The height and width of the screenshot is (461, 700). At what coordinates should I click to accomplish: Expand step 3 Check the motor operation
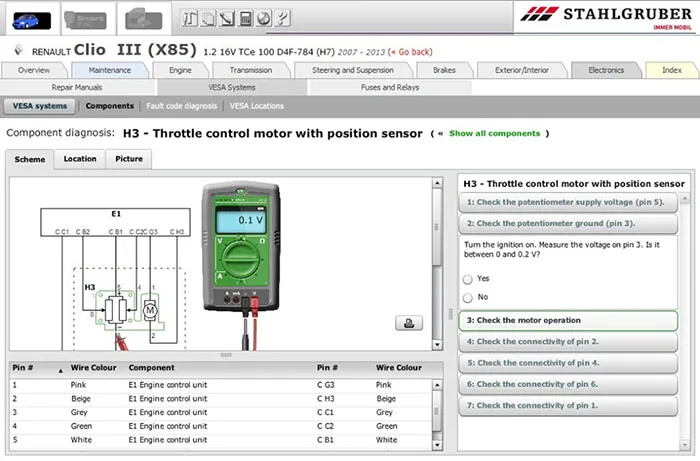[568, 320]
